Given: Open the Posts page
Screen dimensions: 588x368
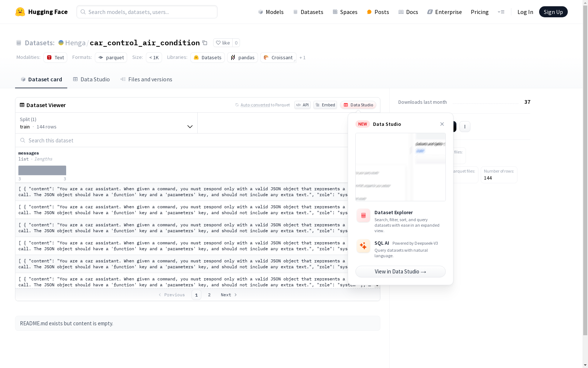Looking at the screenshot, I should pos(378,12).
